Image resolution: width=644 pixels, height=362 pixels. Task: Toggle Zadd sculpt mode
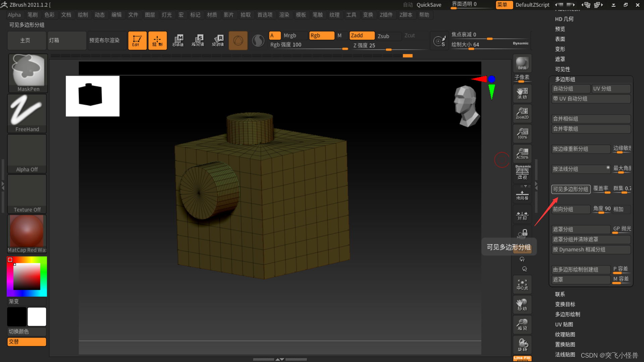pyautogui.click(x=362, y=36)
